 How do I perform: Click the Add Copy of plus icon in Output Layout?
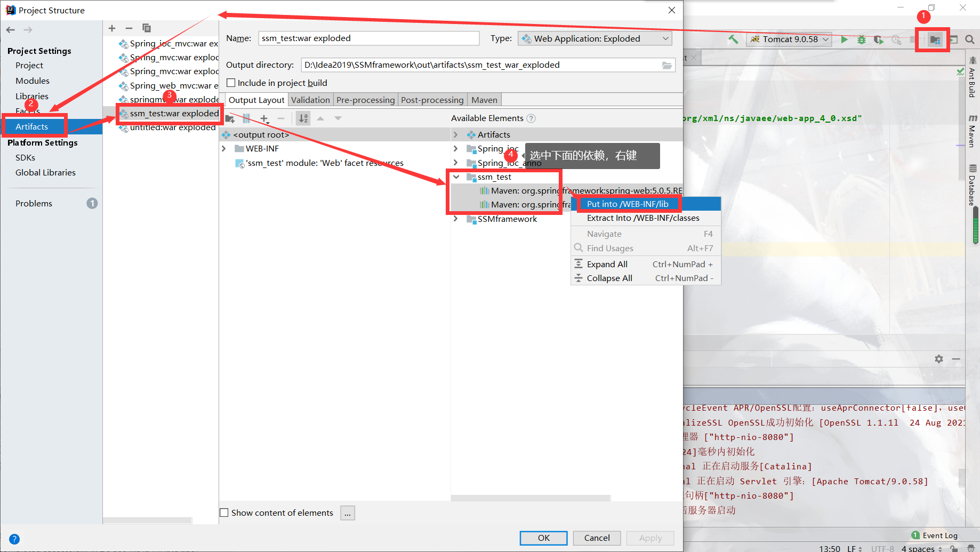click(264, 118)
